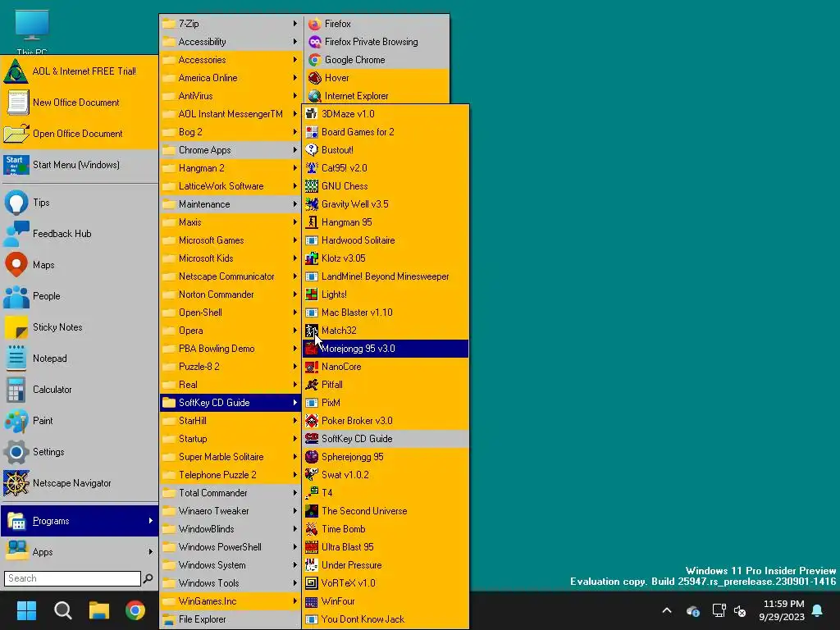
Task: Open AOL & Internet FREE Trial icon
Action: point(16,71)
